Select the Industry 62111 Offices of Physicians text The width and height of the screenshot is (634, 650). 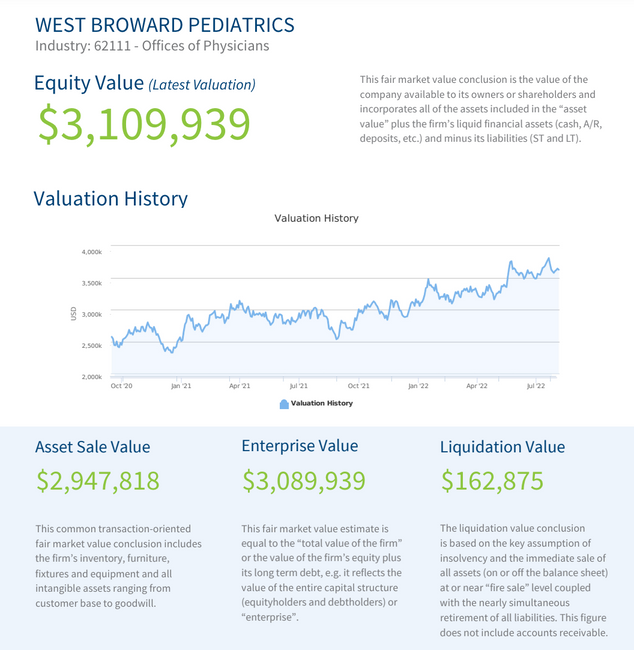[x=152, y=46]
